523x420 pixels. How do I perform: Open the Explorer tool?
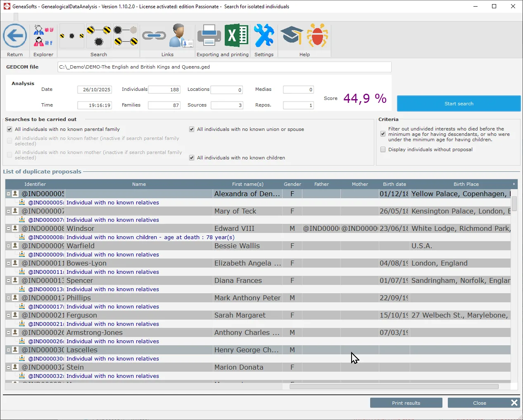pyautogui.click(x=43, y=36)
